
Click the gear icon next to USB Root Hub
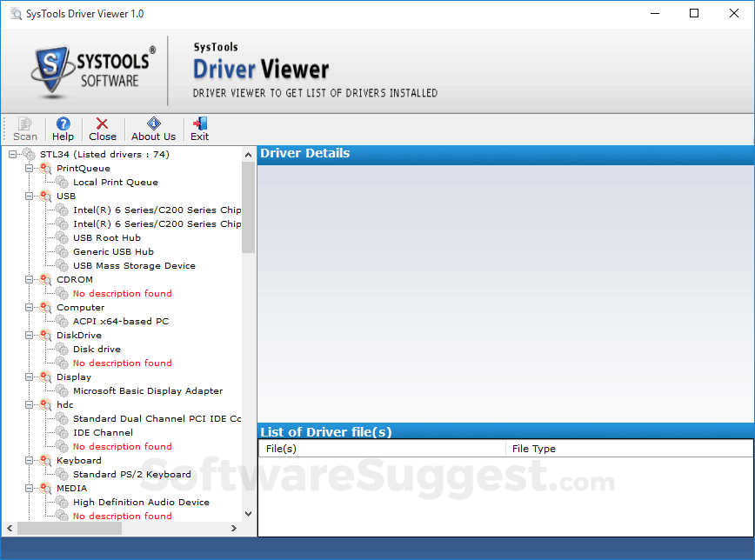click(x=62, y=237)
